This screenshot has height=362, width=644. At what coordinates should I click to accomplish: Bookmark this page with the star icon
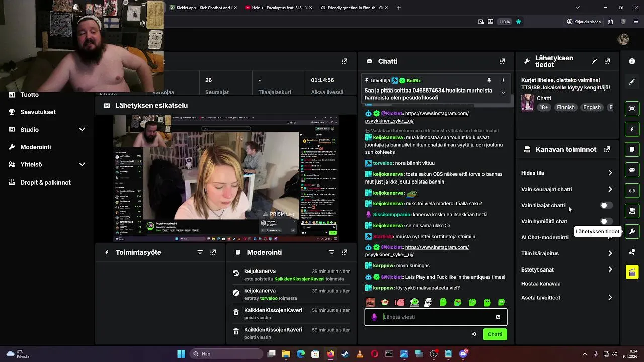(518, 22)
